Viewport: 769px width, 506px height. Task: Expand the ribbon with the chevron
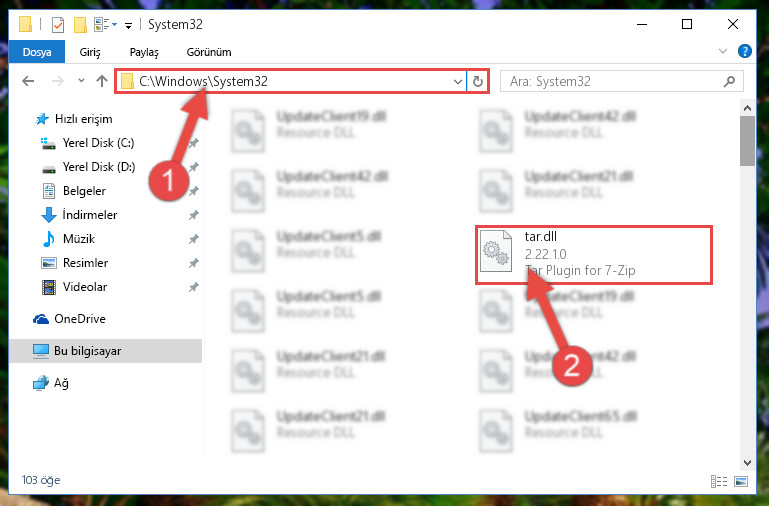722,51
